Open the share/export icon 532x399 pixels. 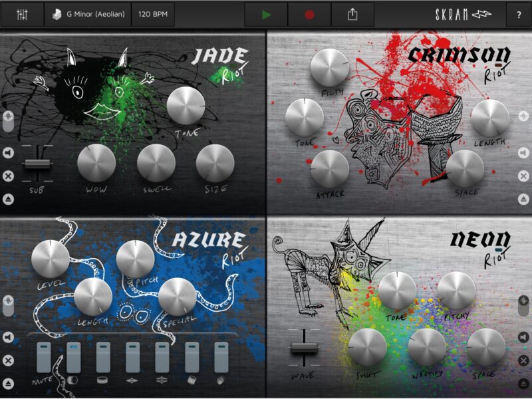click(x=352, y=14)
